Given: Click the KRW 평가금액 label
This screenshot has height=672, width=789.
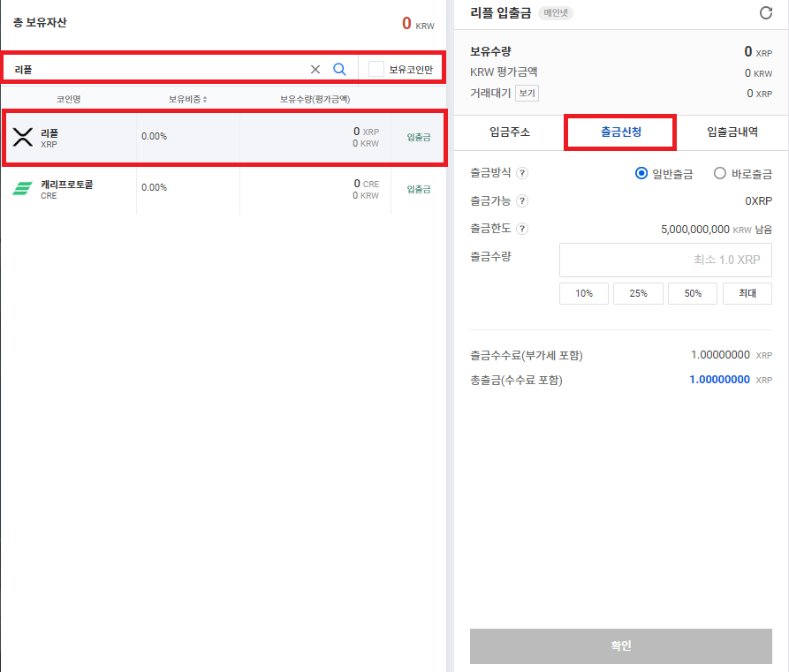Looking at the screenshot, I should coord(504,72).
